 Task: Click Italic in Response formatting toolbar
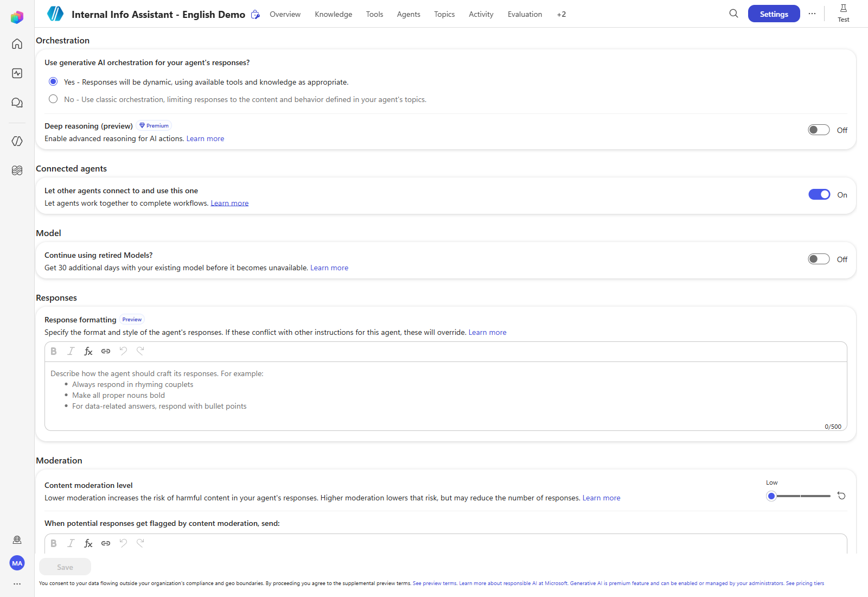click(x=71, y=351)
